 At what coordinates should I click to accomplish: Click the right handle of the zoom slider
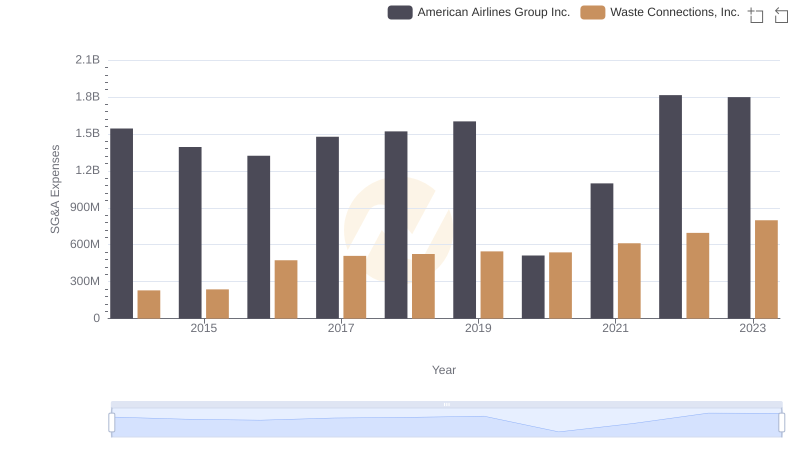781,423
